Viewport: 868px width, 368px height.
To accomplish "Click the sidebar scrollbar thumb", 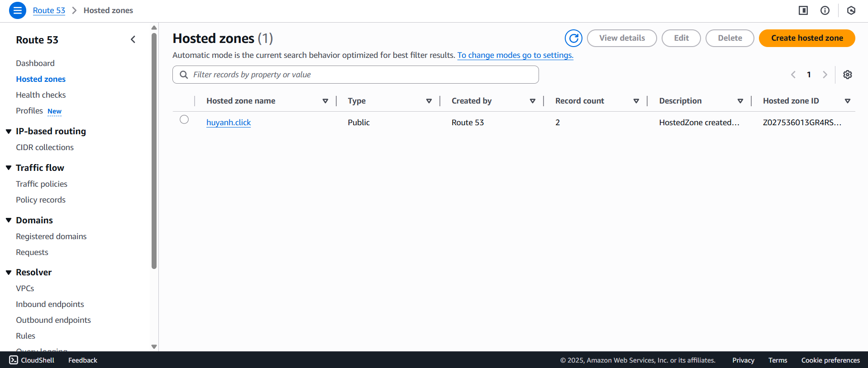I will pyautogui.click(x=154, y=151).
